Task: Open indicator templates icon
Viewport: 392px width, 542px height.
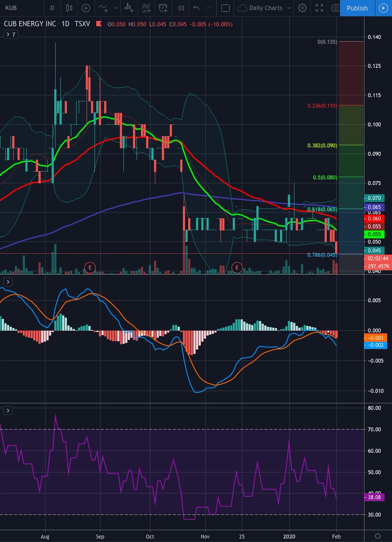Action: click(146, 8)
